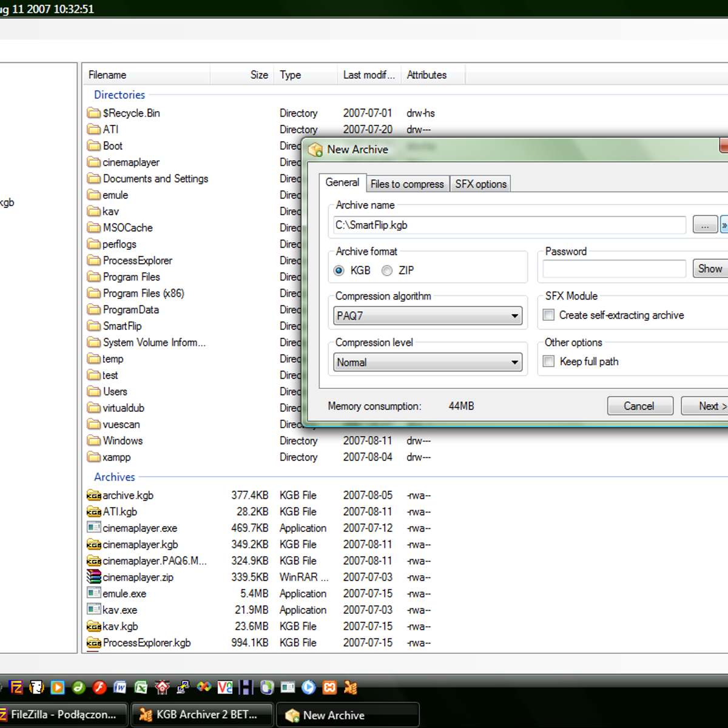Click the cinemaplayer.zip WinRAR icon

[93, 577]
